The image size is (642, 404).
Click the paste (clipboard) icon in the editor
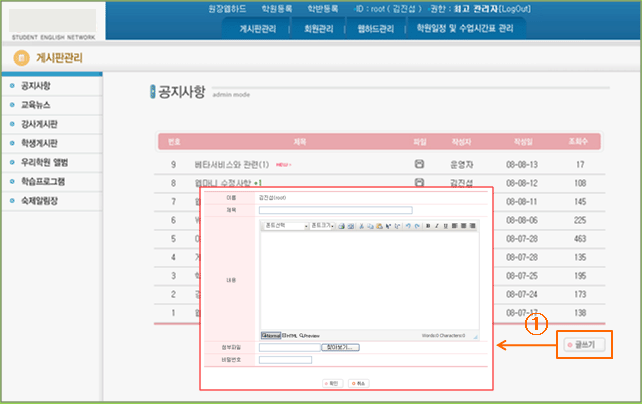[379, 226]
